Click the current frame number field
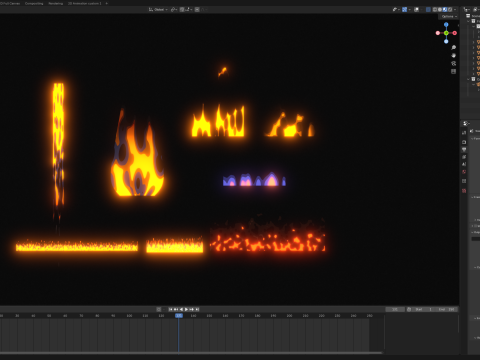480x360 pixels. pyautogui.click(x=395, y=309)
